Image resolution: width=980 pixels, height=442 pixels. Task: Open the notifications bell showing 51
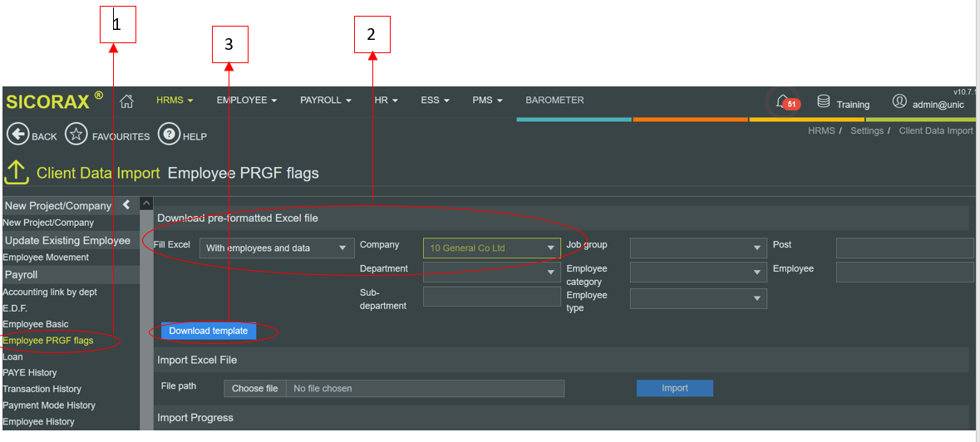click(783, 101)
